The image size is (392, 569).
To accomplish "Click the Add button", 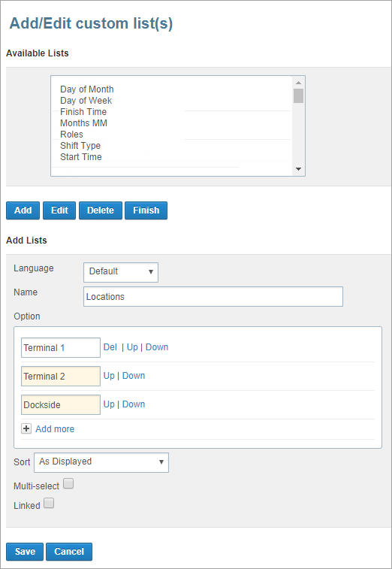I will pyautogui.click(x=23, y=210).
